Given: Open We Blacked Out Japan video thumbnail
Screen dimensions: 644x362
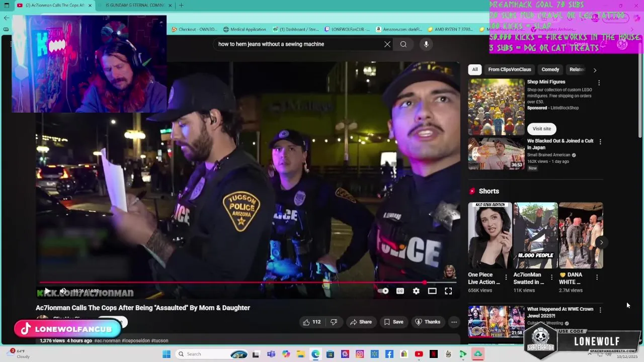Looking at the screenshot, I should coord(496,154).
